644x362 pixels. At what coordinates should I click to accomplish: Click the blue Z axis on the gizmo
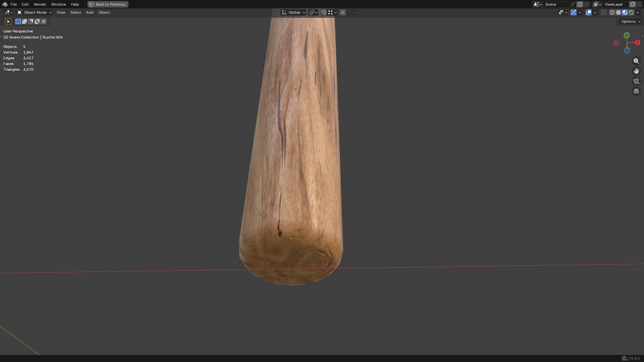(x=627, y=51)
